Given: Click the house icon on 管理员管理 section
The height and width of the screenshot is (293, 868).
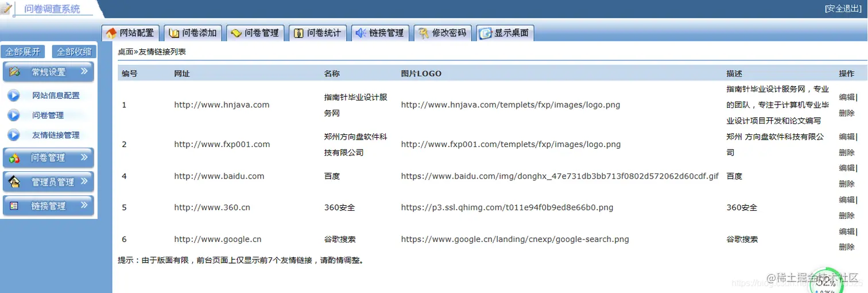Looking at the screenshot, I should [x=15, y=182].
